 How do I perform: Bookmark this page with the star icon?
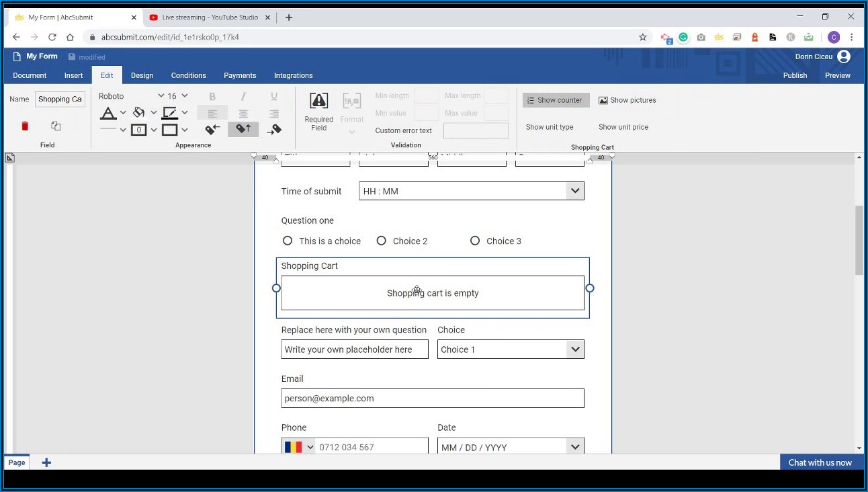click(x=642, y=37)
